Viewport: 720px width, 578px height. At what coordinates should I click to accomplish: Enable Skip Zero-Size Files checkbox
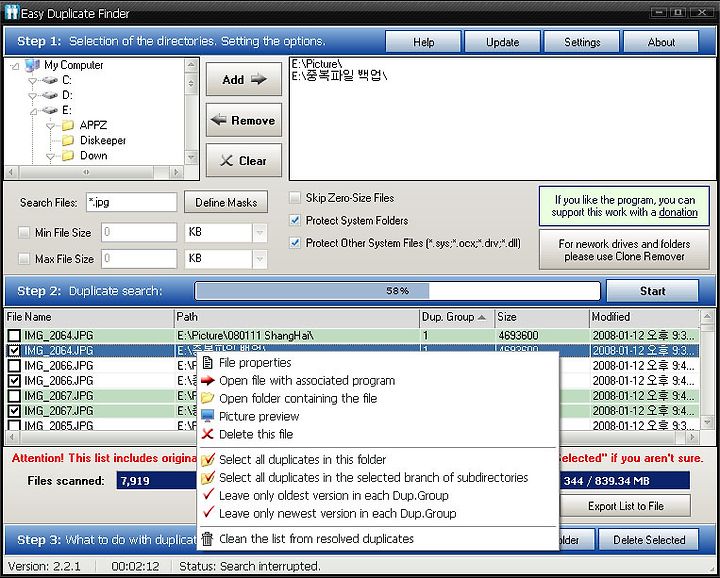click(294, 198)
